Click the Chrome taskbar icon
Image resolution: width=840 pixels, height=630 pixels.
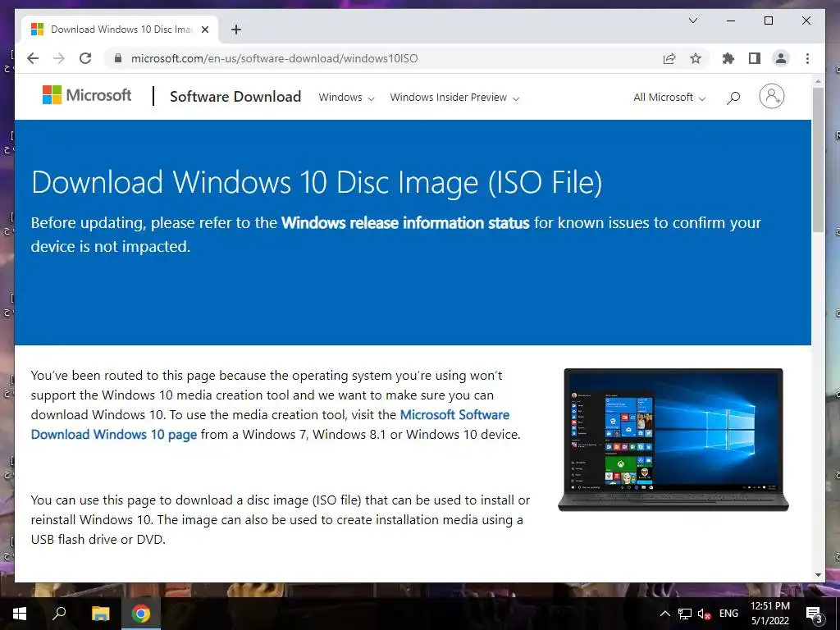tap(141, 614)
